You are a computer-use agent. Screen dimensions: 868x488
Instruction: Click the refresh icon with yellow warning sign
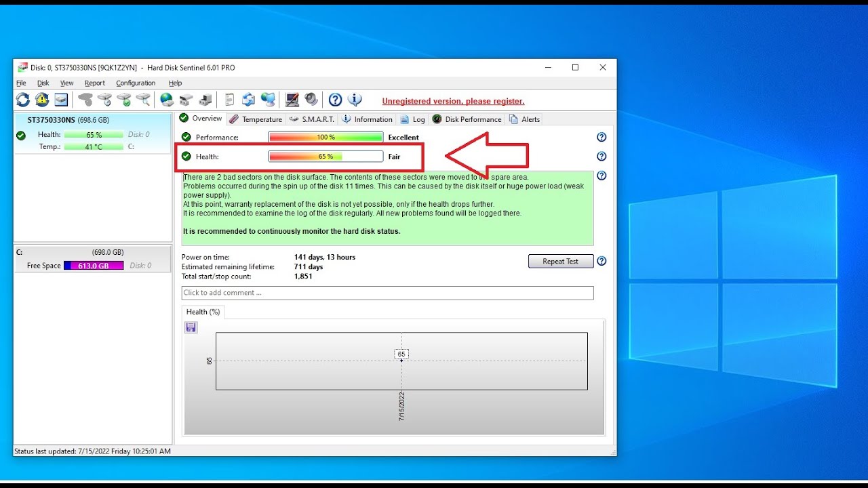[42, 100]
